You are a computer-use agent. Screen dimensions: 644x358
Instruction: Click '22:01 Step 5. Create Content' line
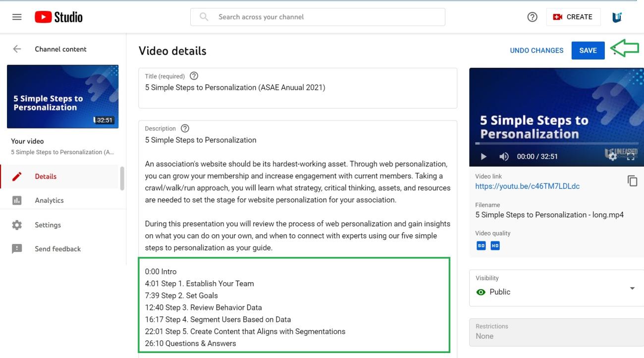coord(245,331)
